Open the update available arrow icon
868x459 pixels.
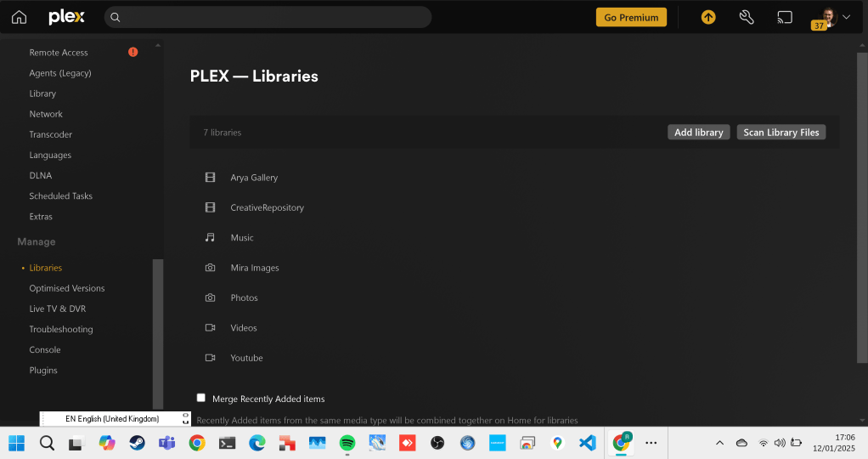708,17
